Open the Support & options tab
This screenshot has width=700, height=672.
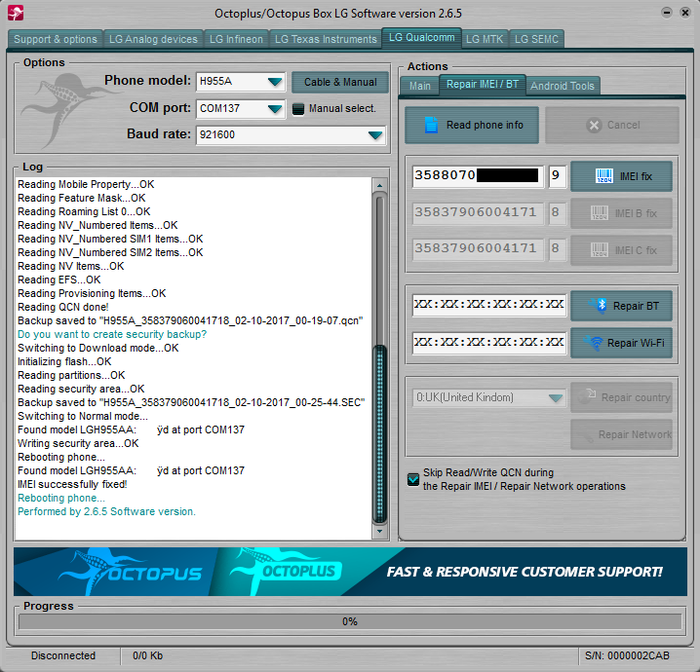pos(56,39)
